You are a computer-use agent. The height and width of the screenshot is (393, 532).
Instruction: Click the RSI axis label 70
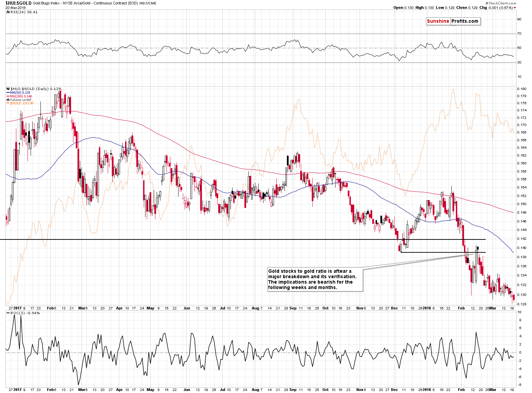(x=519, y=33)
